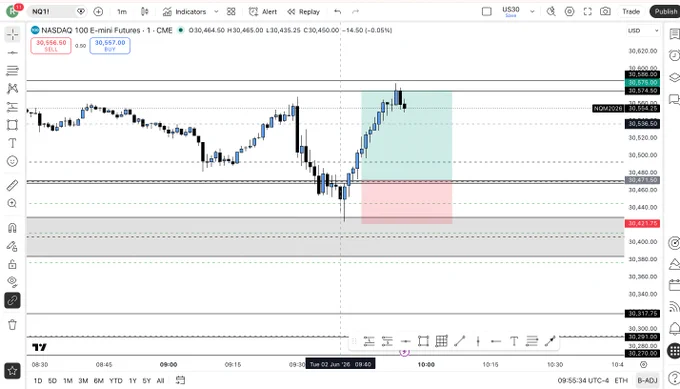This screenshot has width=680, height=389.
Task: Select long position tool in floating toolbar
Action: 369,341
